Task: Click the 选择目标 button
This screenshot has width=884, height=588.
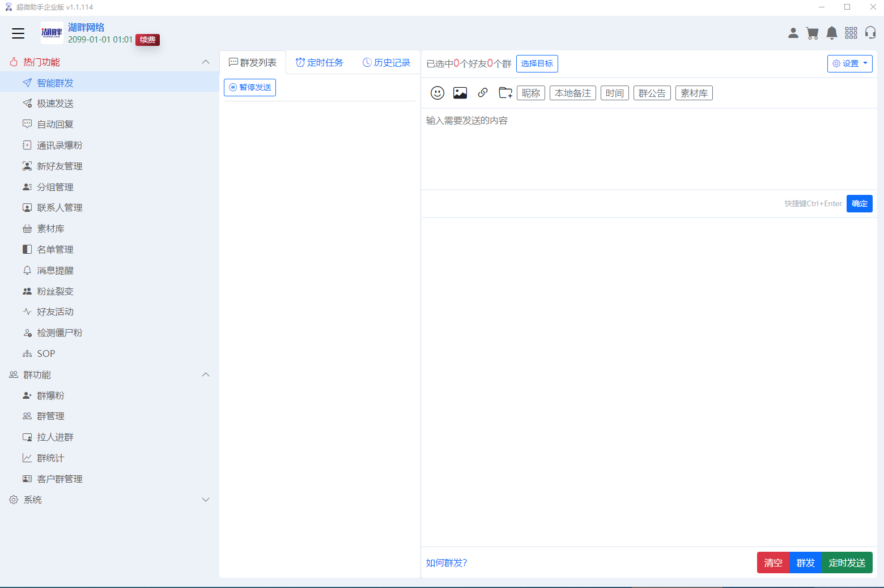Action: tap(537, 63)
